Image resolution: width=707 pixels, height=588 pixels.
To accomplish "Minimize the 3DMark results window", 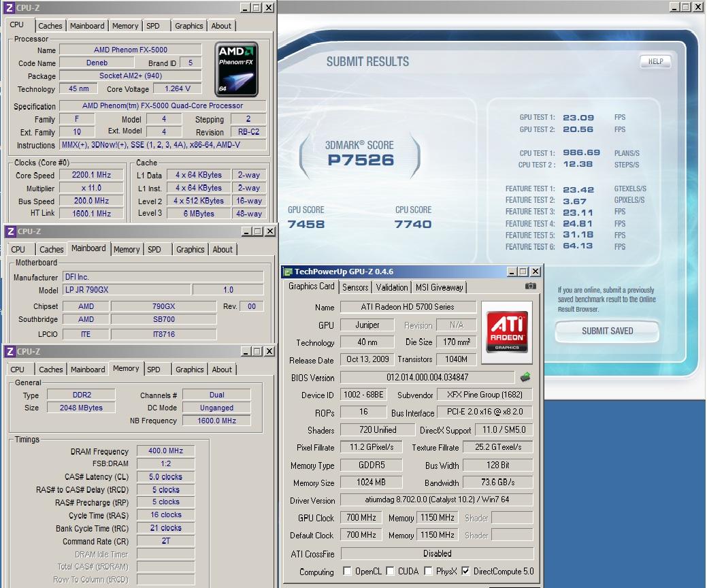I will [674, 7].
